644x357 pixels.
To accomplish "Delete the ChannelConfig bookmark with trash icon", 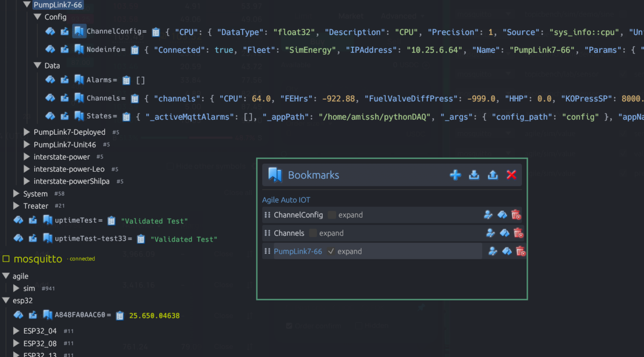I will coord(516,215).
